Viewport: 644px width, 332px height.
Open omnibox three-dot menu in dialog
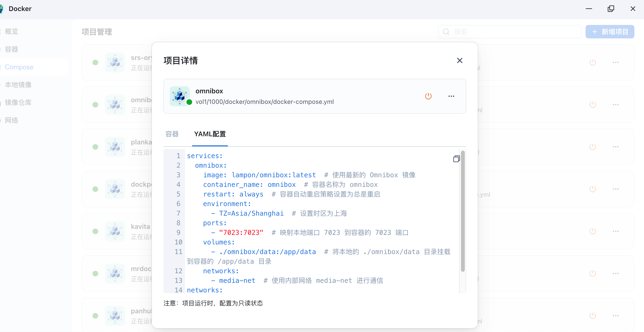click(451, 96)
